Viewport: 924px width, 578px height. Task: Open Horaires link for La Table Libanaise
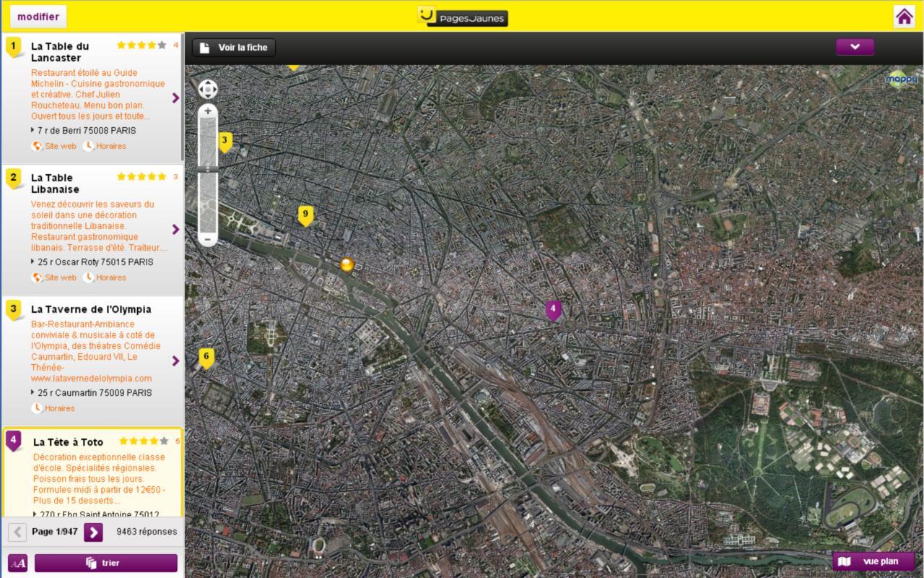click(x=105, y=277)
